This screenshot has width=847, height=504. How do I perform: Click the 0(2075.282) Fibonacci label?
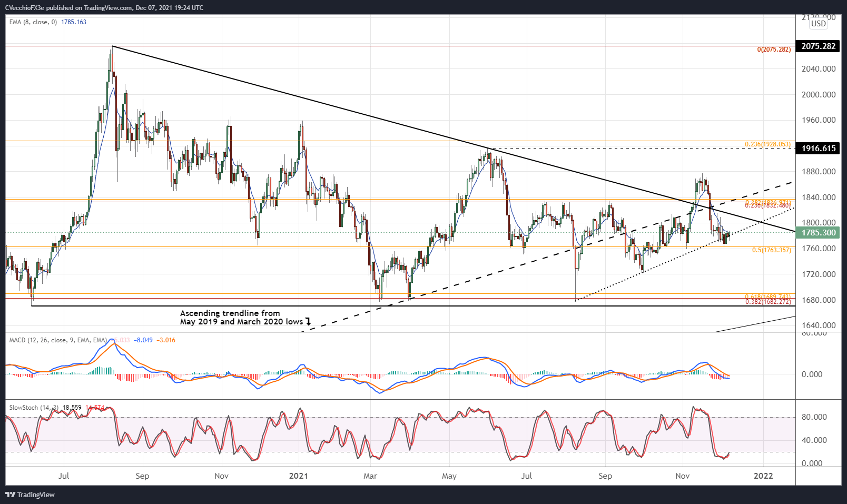point(774,50)
